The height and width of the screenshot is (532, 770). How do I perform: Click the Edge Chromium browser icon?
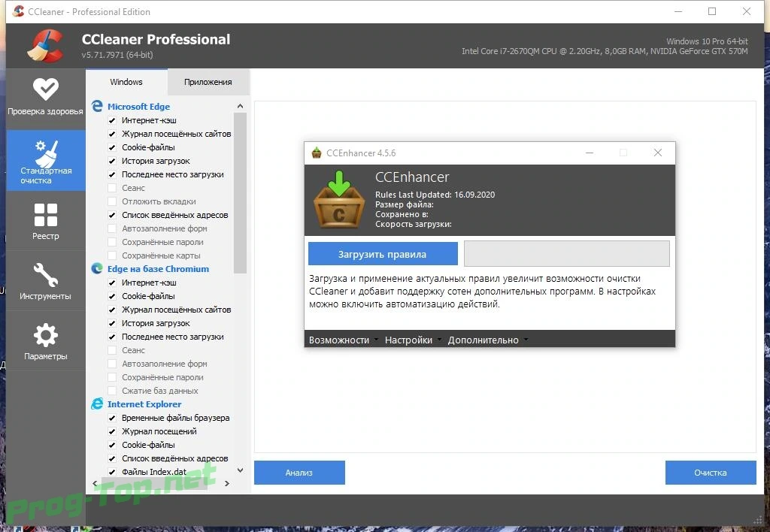pyautogui.click(x=97, y=268)
